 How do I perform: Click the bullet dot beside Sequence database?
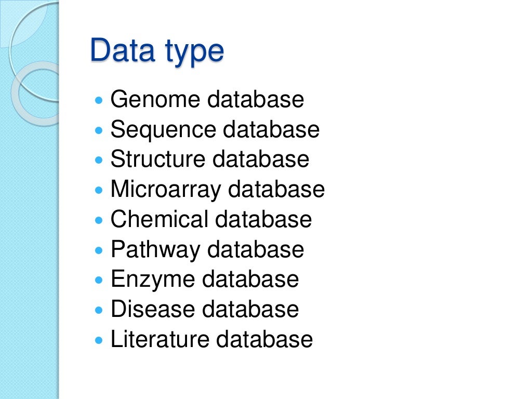(99, 130)
